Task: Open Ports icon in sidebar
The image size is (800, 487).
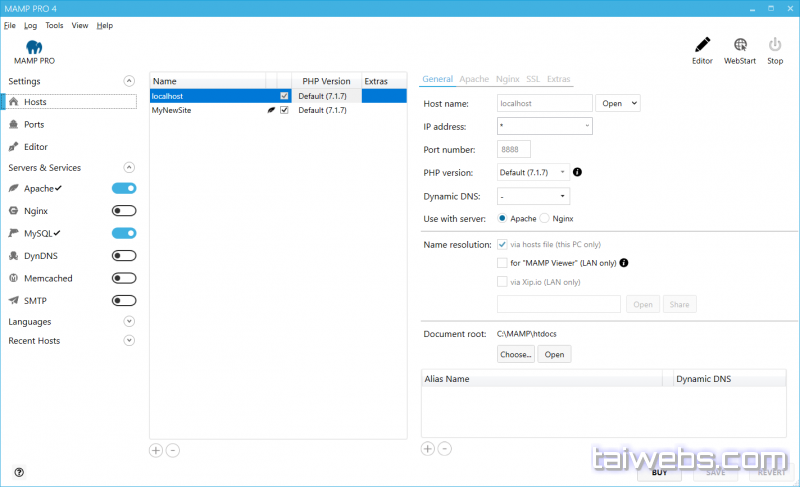Action: (14, 124)
